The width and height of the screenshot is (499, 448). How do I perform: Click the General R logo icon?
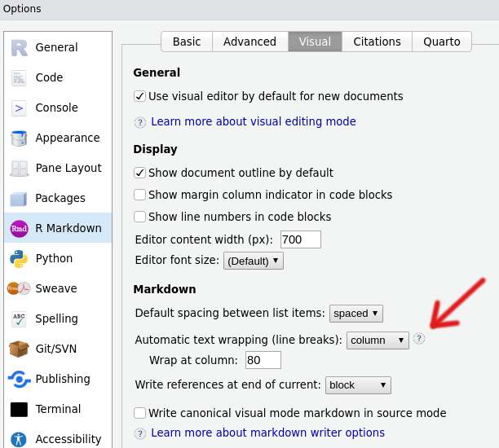(19, 48)
